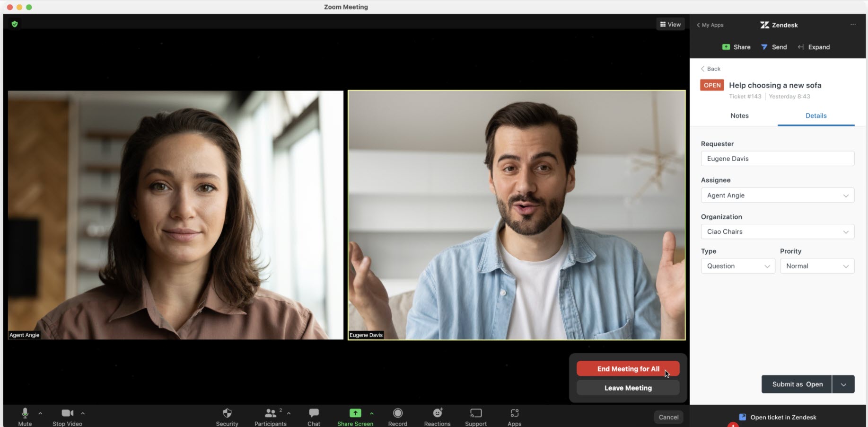Click the Requester input field
868x427 pixels.
pyautogui.click(x=777, y=159)
